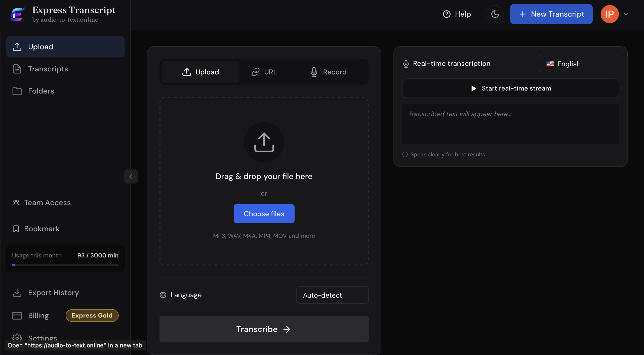Open Team Access in the sidebar

point(47,203)
